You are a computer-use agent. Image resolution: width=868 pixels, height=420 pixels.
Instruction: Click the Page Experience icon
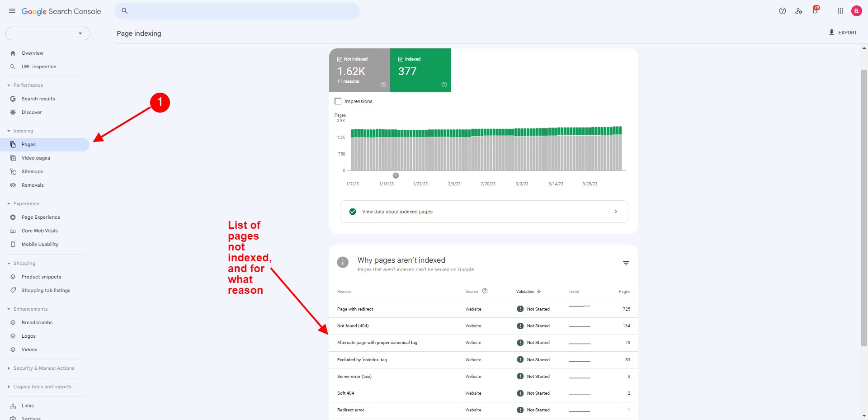(13, 217)
